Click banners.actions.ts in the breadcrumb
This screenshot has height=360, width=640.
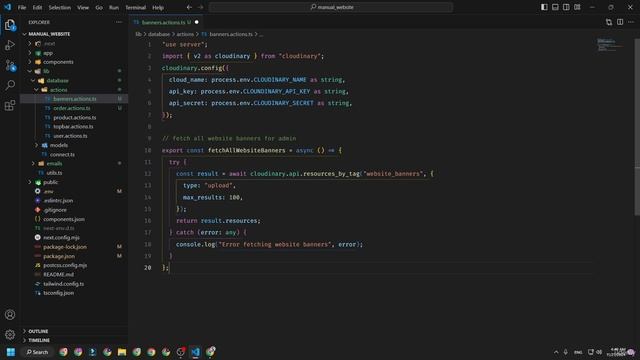click(231, 34)
